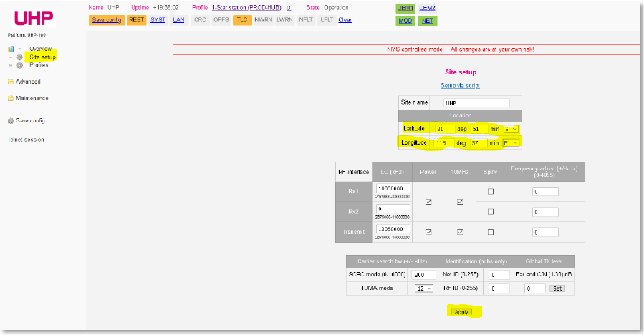Click the gear icon beside sidebar Save config

(x=11, y=121)
